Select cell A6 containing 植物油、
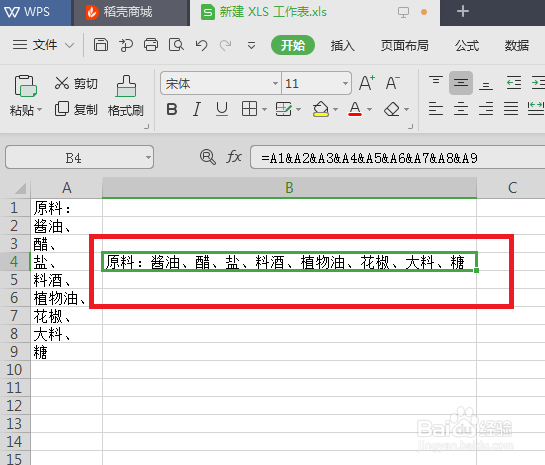The height and width of the screenshot is (465, 545). (66, 298)
